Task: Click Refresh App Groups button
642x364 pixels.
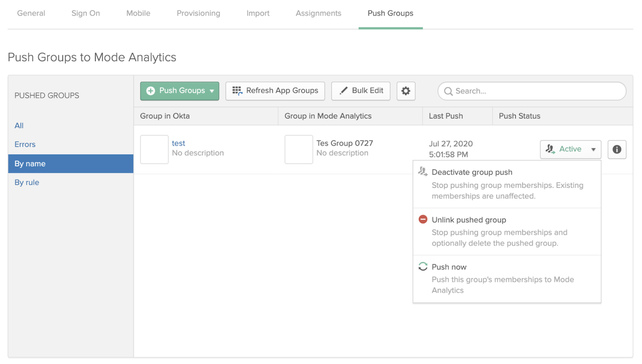Action: 275,91
